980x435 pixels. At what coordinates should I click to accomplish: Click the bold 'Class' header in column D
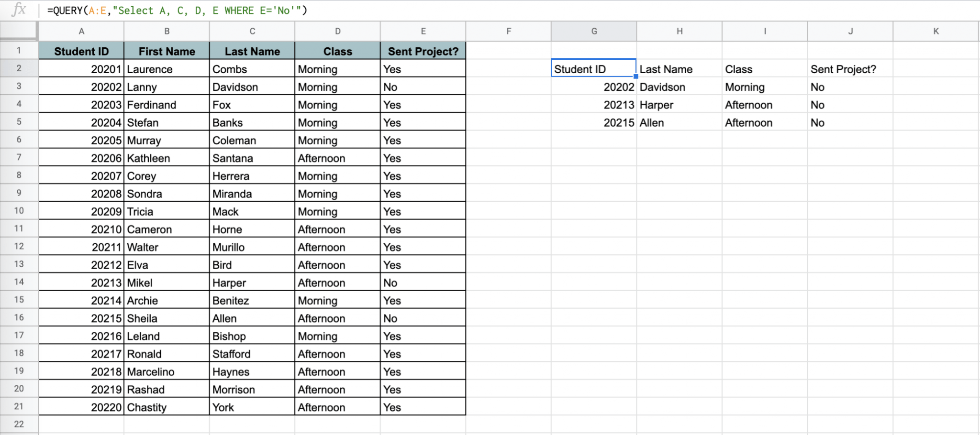[x=338, y=51]
